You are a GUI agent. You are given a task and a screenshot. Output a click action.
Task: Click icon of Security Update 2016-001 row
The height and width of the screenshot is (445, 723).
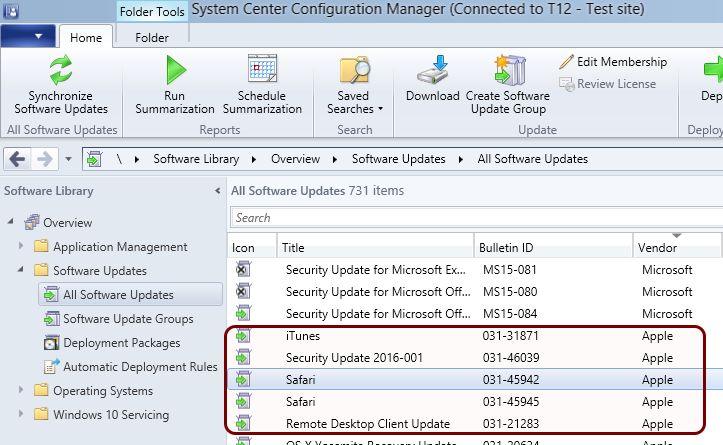(243, 357)
